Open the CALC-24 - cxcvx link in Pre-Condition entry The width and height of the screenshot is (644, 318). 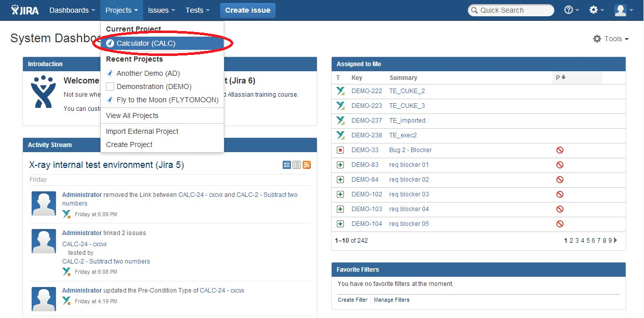pos(222,291)
